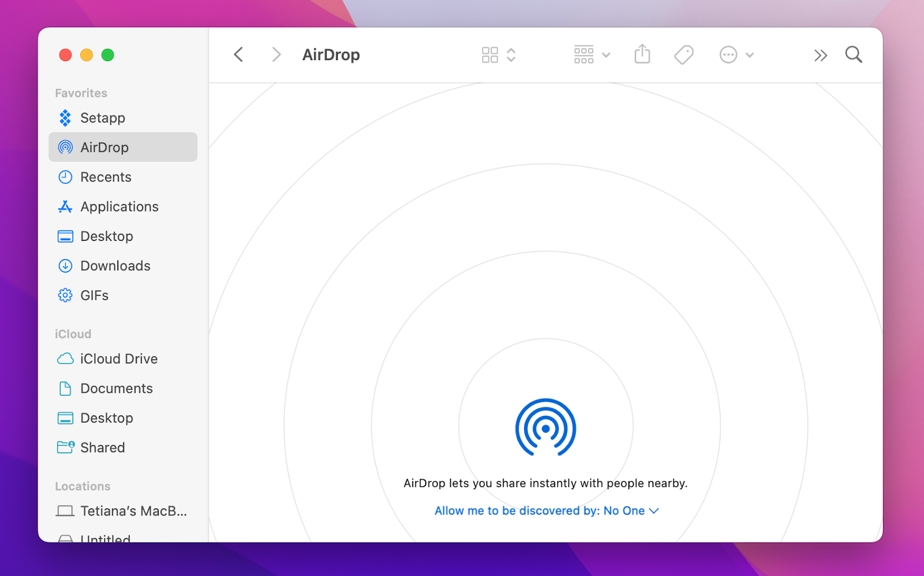Click the Setapp sidebar icon
This screenshot has height=576, width=924.
65,118
